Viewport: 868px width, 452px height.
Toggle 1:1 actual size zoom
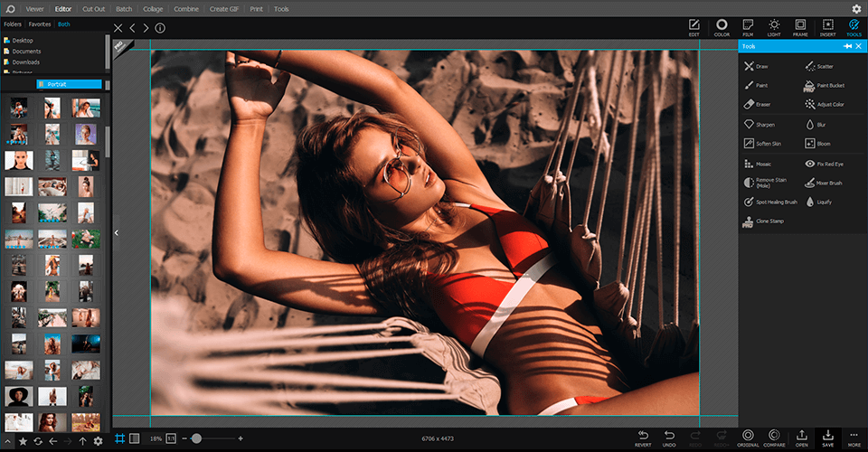(x=171, y=438)
